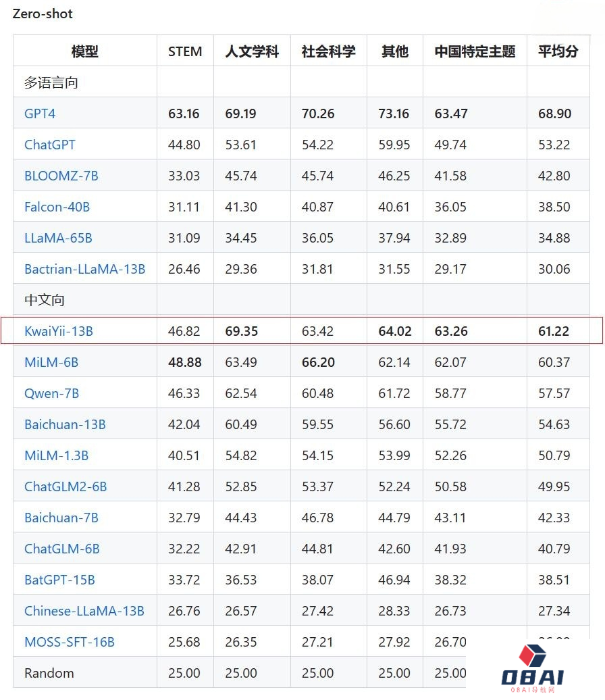Click the MiLM-6B link

(x=51, y=362)
